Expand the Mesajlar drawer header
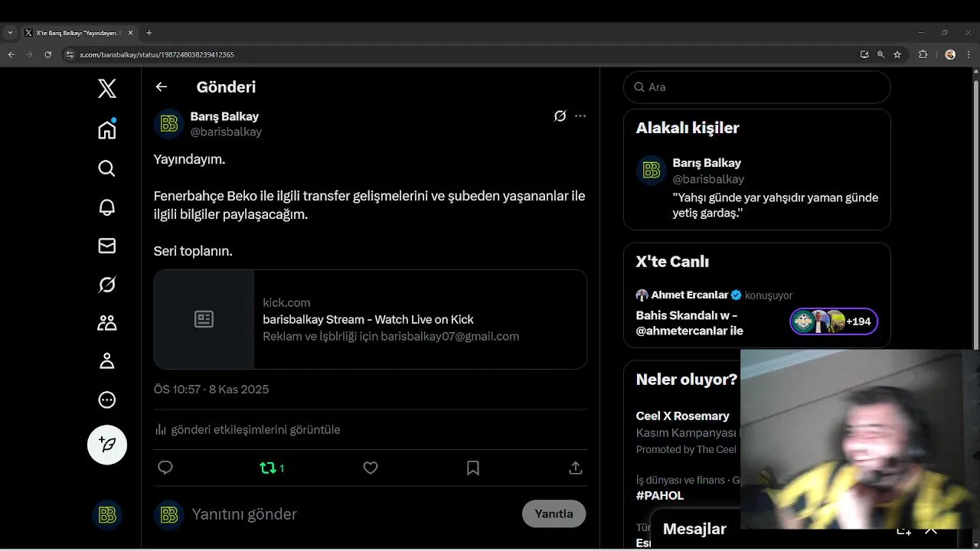Image resolution: width=980 pixels, height=551 pixels. [x=694, y=529]
